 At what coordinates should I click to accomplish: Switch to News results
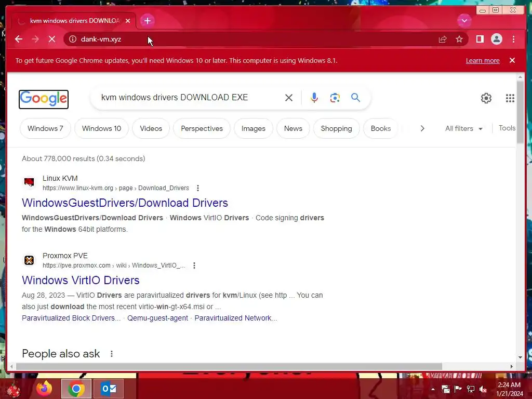(x=293, y=129)
